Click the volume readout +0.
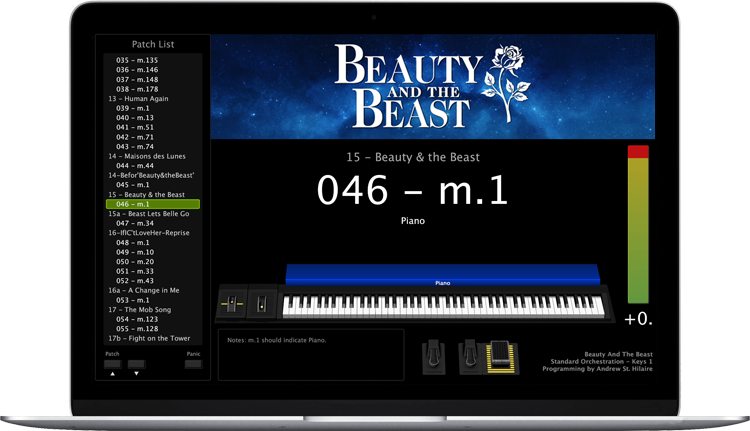This screenshot has width=750, height=431. [638, 319]
